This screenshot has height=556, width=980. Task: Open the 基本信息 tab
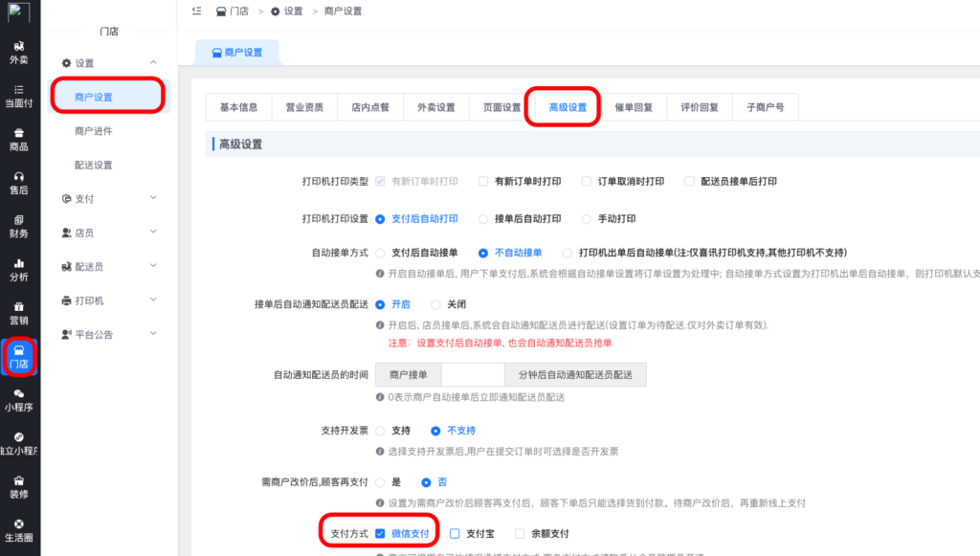pyautogui.click(x=238, y=107)
